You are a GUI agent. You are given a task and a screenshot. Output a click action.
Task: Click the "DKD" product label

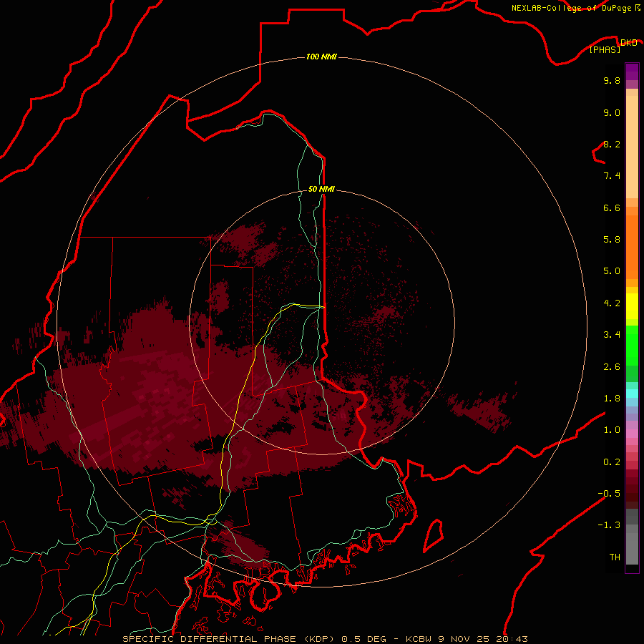click(x=629, y=42)
